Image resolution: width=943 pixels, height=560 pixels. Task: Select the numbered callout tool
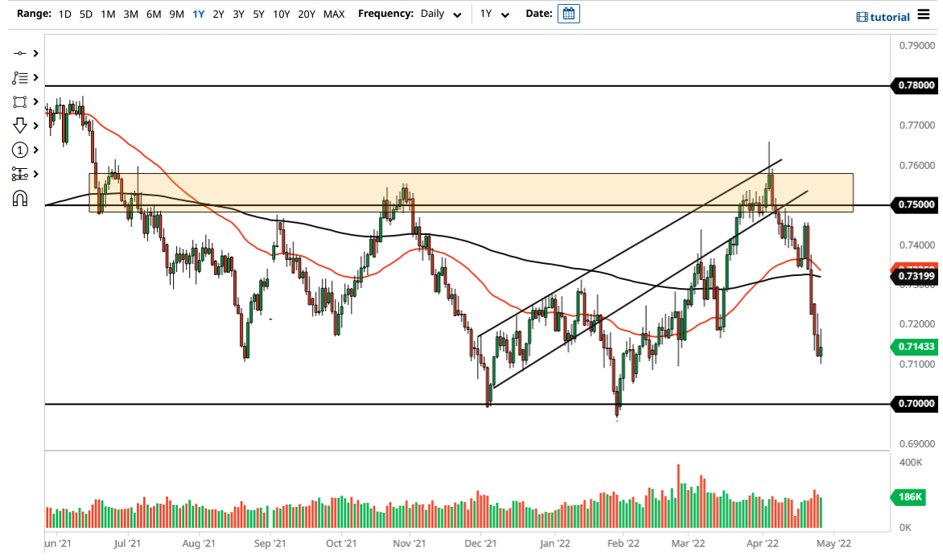pos(18,150)
